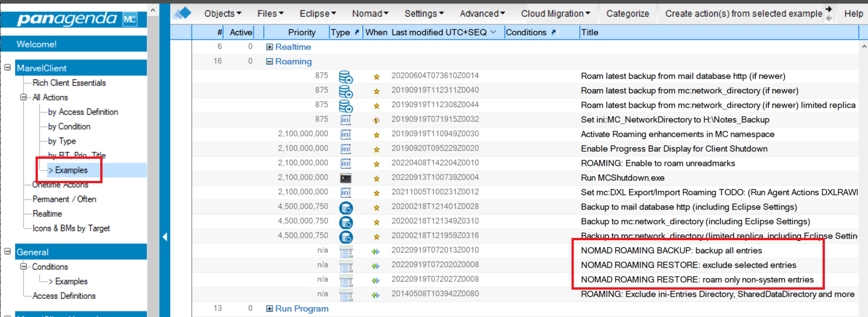Collapse the MarvelClient sidebar section
868x317 pixels.
[x=8, y=67]
